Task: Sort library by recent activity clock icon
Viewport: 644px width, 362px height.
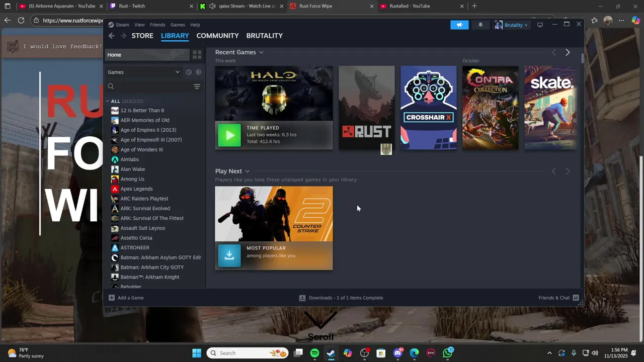Action: coord(189,72)
